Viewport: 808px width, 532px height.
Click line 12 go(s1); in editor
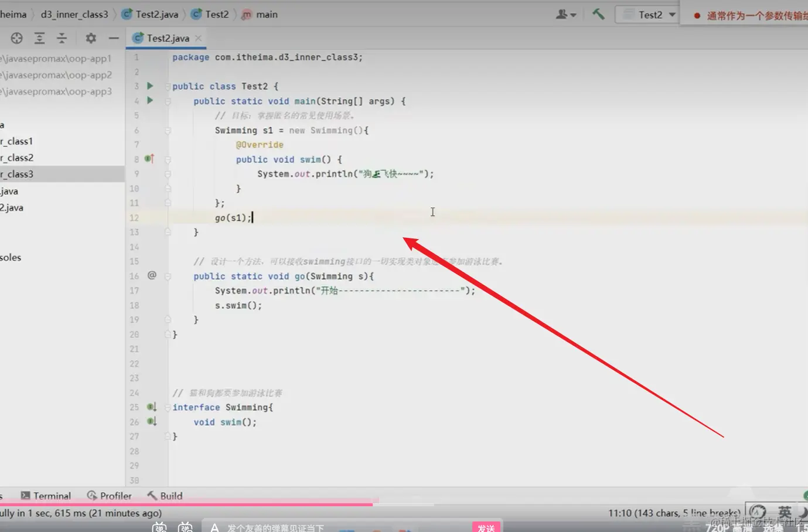pos(233,217)
